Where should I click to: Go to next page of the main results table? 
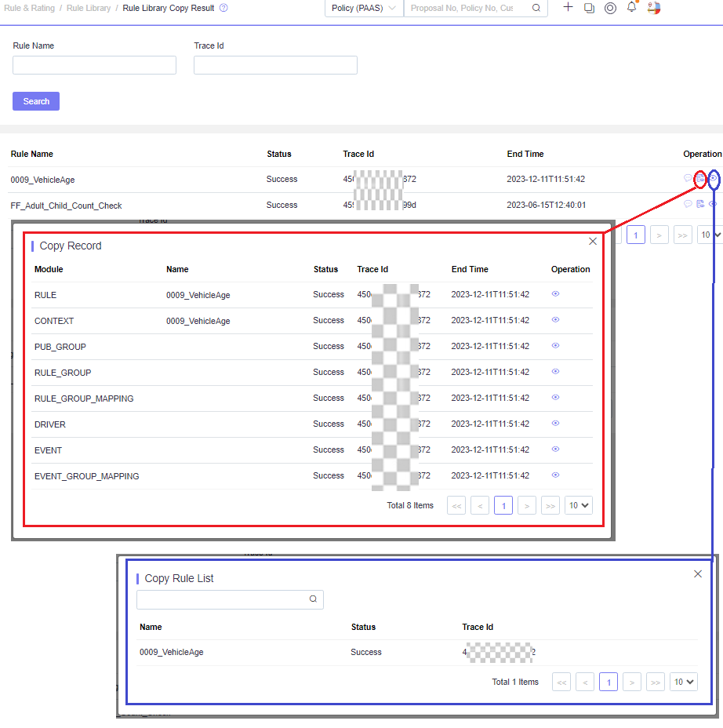[659, 235]
